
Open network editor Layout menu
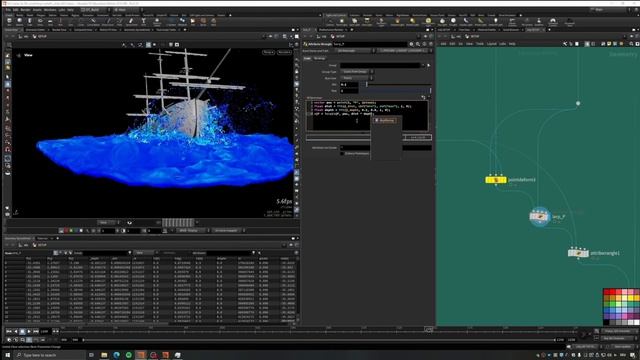pos(492,44)
